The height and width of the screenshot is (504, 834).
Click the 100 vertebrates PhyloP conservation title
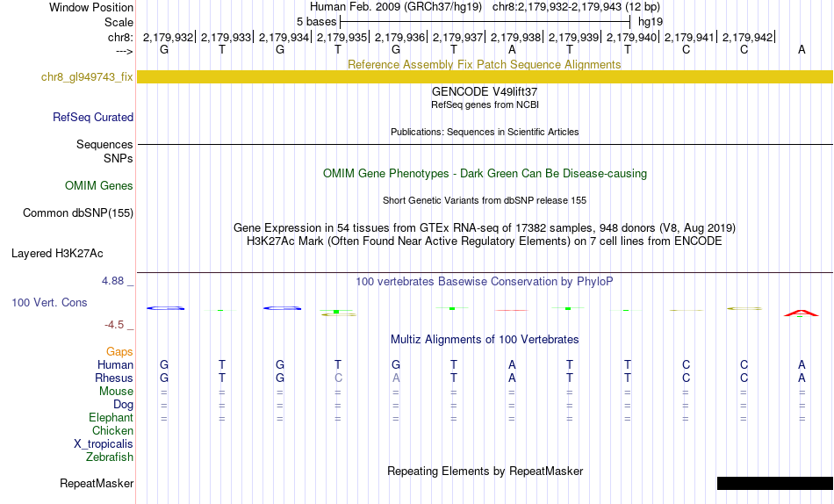click(484, 282)
